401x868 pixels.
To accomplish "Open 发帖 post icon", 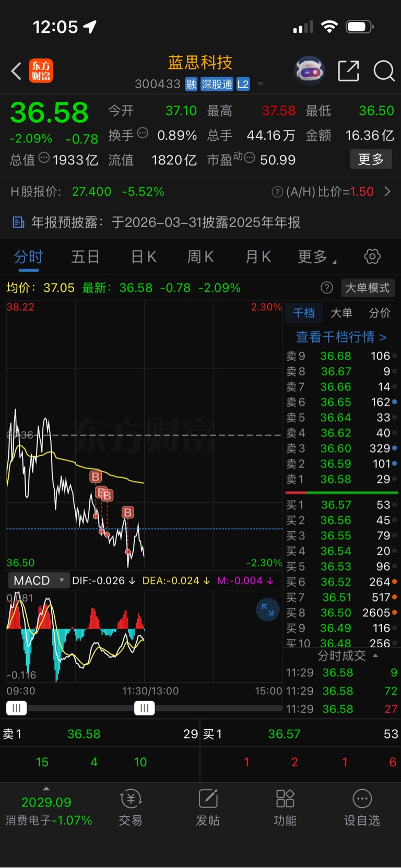I will click(208, 808).
